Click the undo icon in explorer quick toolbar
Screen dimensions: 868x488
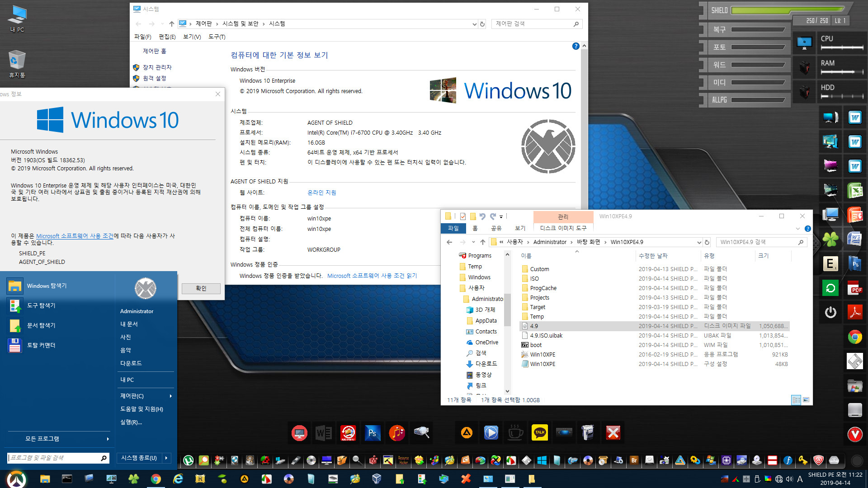(x=482, y=216)
